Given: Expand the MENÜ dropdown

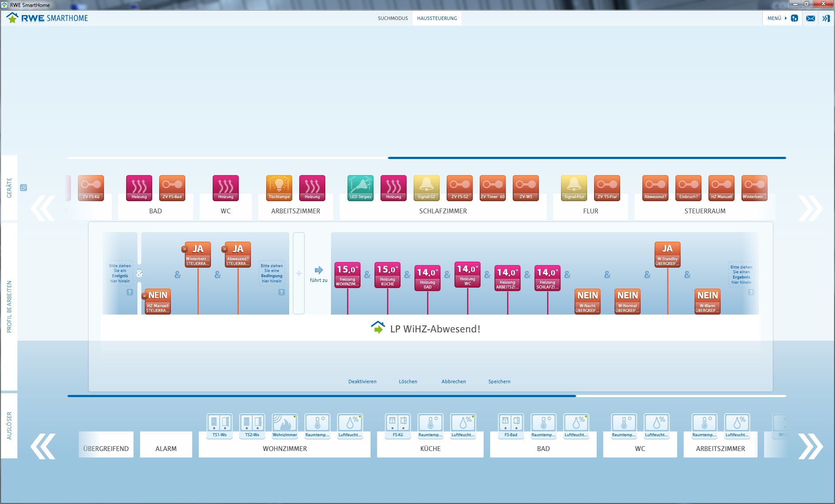Looking at the screenshot, I should click(x=777, y=18).
